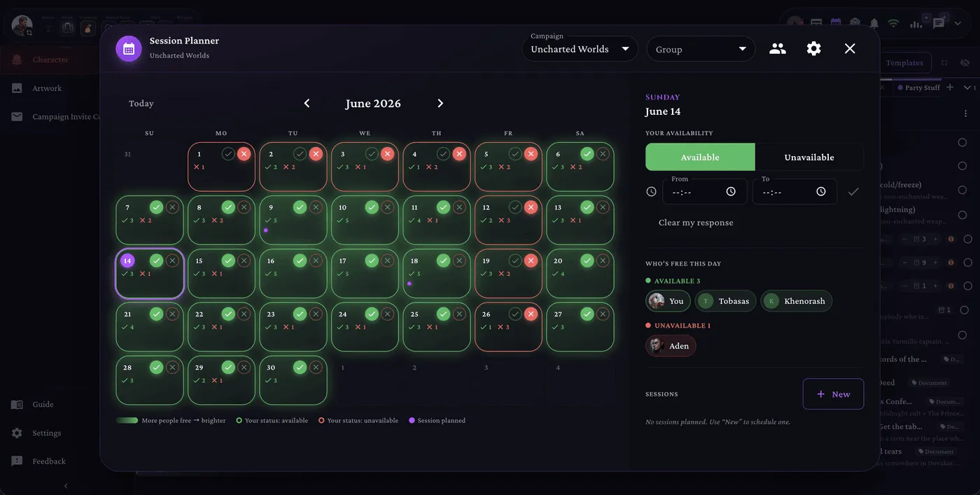Open the Campaign dropdown
This screenshot has width=980, height=495.
pos(580,49)
